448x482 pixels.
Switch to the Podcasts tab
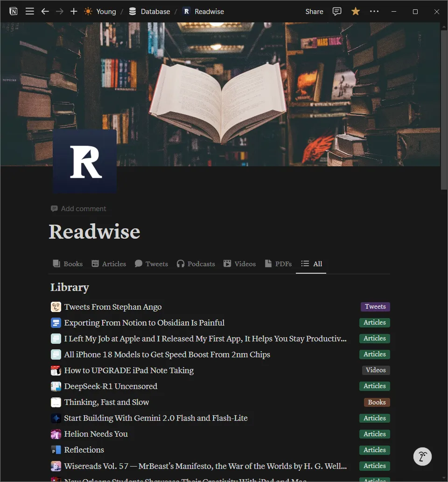pos(196,264)
